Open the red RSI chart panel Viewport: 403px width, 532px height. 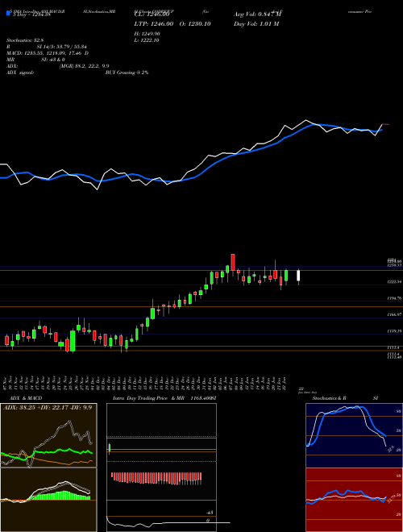(x=355, y=500)
